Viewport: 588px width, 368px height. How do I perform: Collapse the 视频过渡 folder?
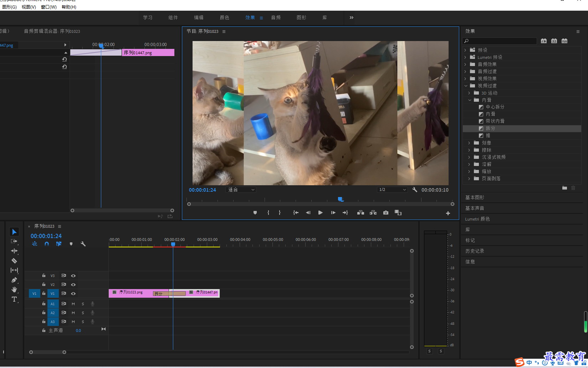coord(465,86)
